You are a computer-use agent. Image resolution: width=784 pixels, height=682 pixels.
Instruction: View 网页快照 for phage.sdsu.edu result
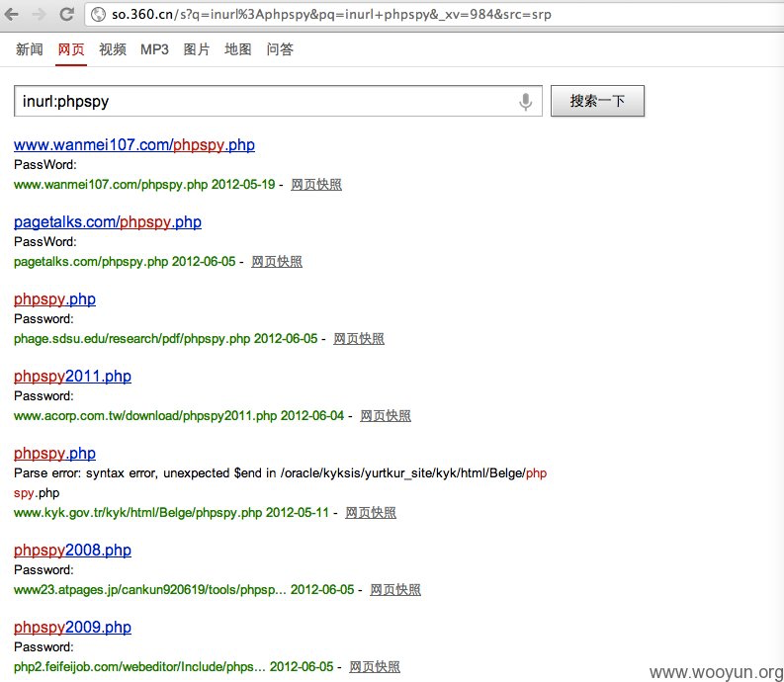(359, 339)
